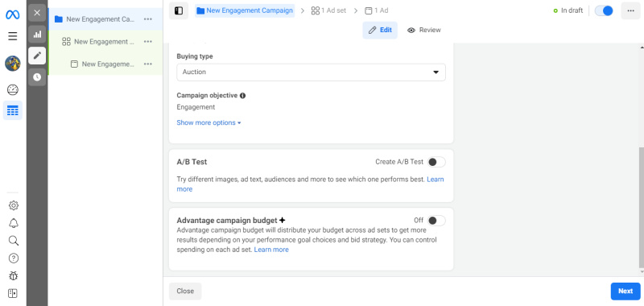Switch to the Review tab

click(424, 30)
